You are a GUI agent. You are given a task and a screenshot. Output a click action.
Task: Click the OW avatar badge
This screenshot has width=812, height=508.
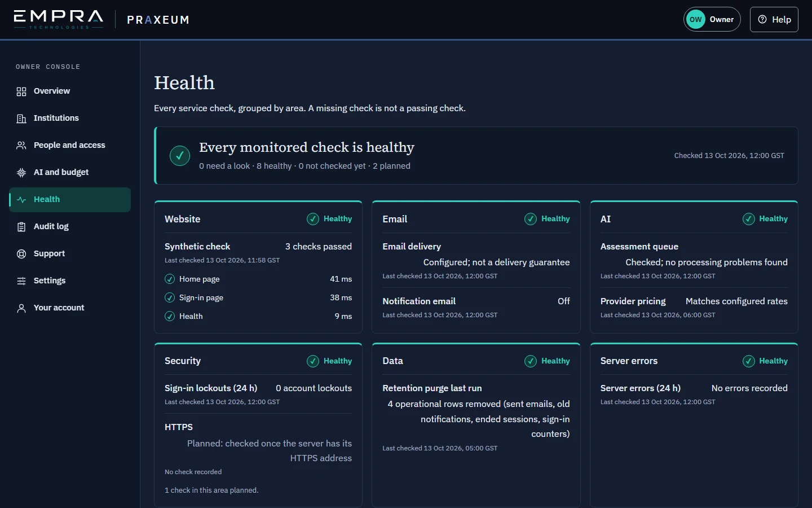pyautogui.click(x=696, y=19)
